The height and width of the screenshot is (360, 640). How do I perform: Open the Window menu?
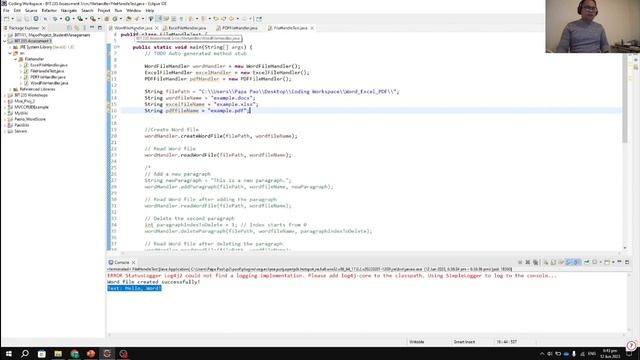coord(133,11)
